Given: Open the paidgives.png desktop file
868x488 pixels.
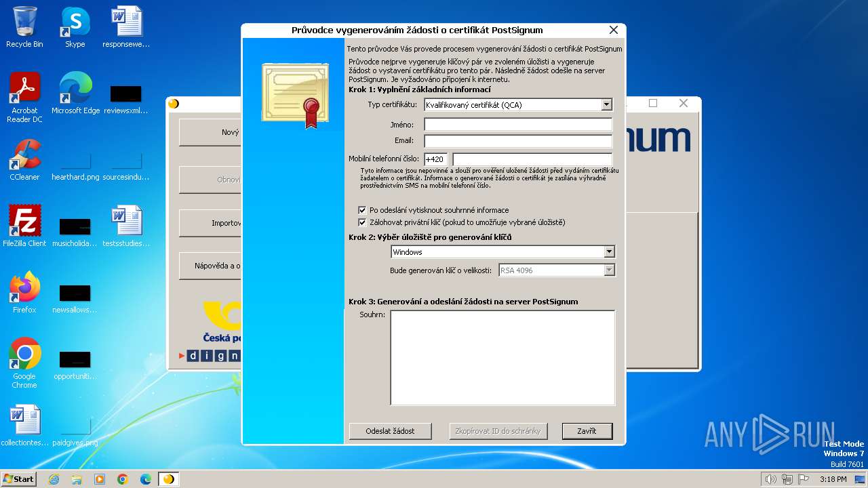Looking at the screenshot, I should click(x=75, y=432).
